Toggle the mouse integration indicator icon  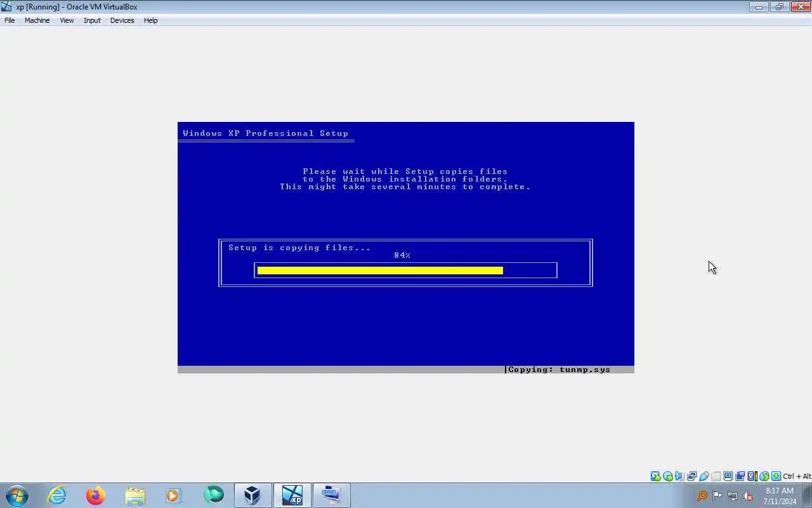(x=764, y=476)
